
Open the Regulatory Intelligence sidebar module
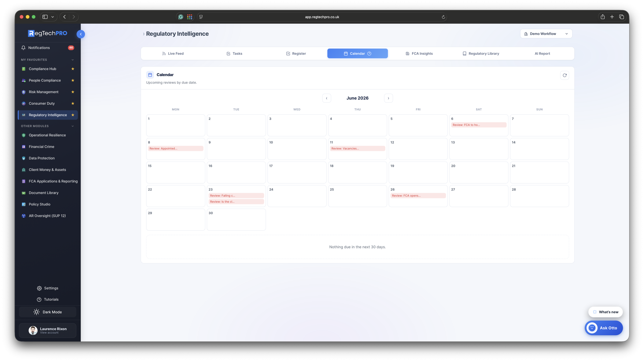48,115
